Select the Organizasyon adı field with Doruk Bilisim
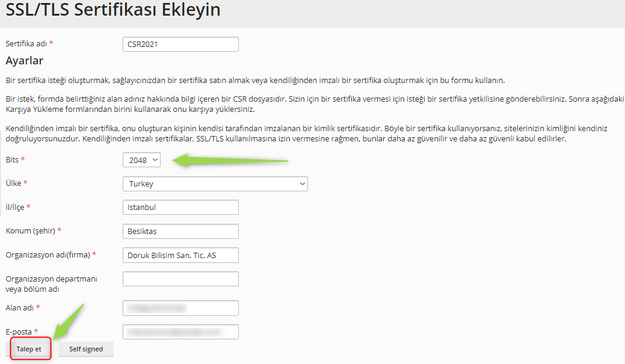This screenshot has width=625, height=364. 180,255
